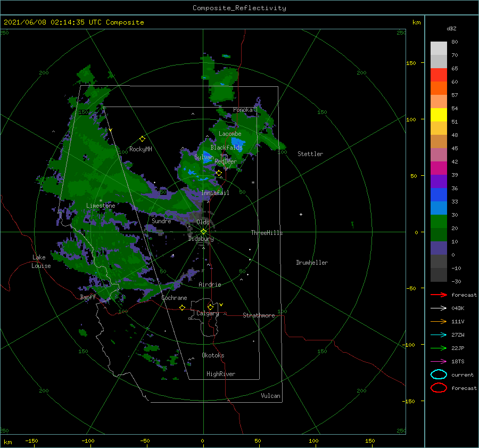Click the white 04DK arrow icon
Screen dimensions: 479x448
pos(439,308)
